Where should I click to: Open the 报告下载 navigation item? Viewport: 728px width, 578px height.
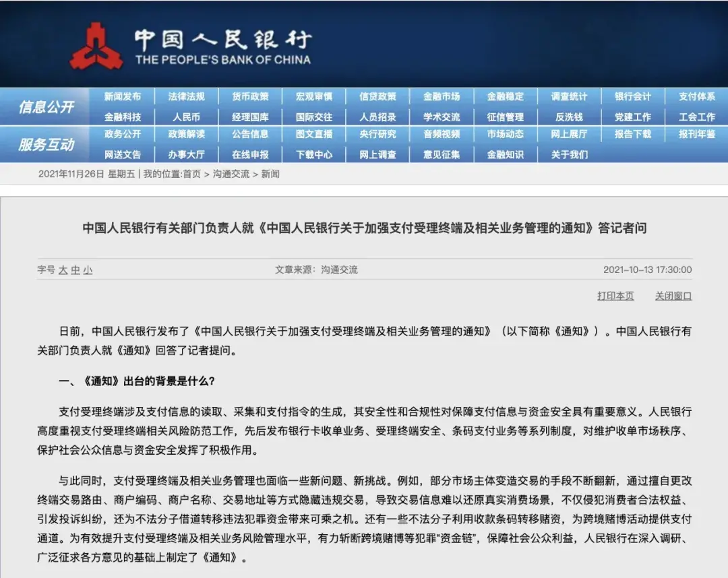pyautogui.click(x=633, y=134)
